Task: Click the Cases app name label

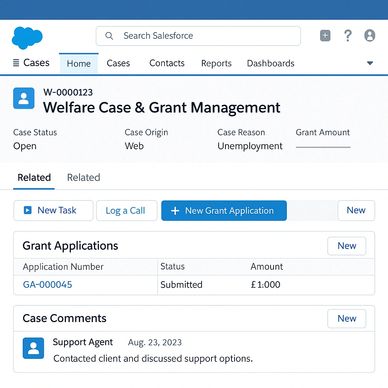Action: click(x=36, y=63)
